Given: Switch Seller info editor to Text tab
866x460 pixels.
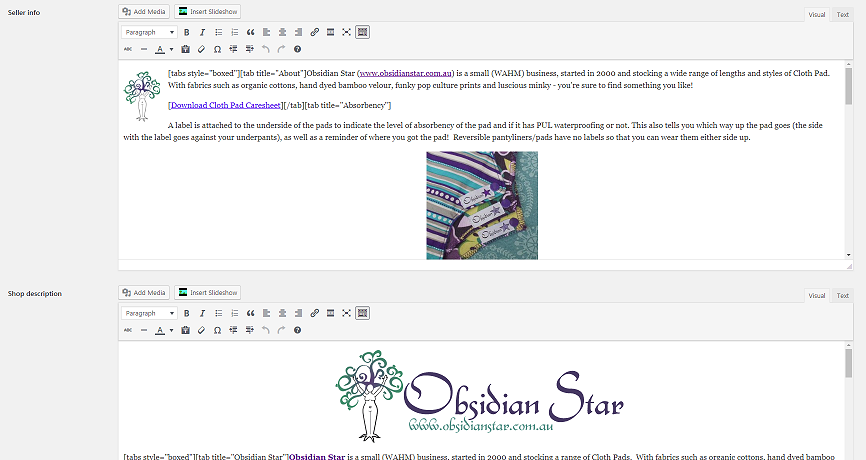Looking at the screenshot, I should click(x=842, y=15).
